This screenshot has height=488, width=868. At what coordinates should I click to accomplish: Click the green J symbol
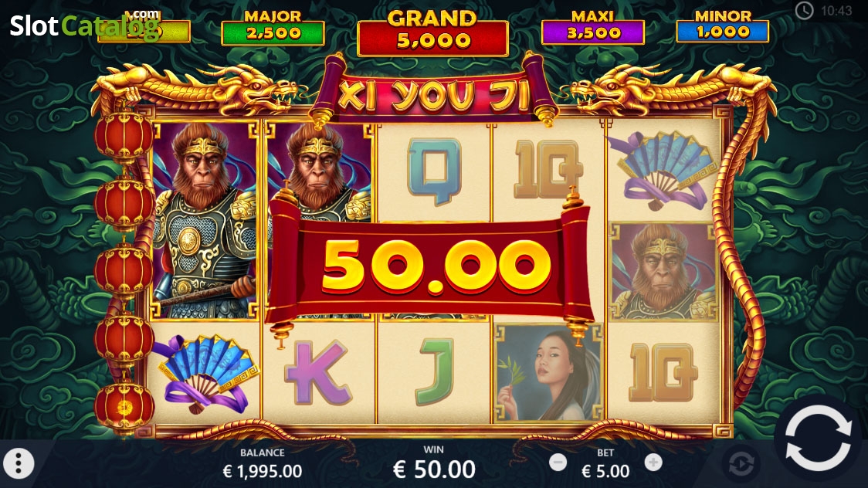tap(434, 372)
